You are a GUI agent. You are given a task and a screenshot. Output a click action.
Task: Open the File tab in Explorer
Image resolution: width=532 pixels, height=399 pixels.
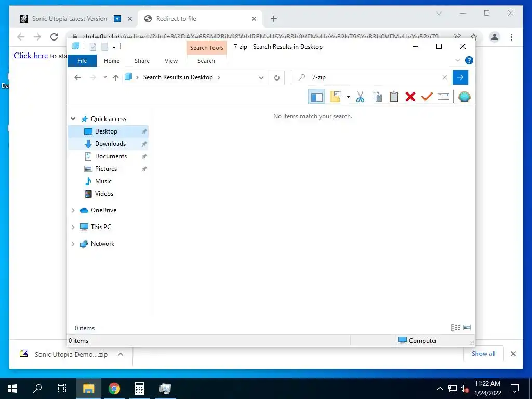82,61
